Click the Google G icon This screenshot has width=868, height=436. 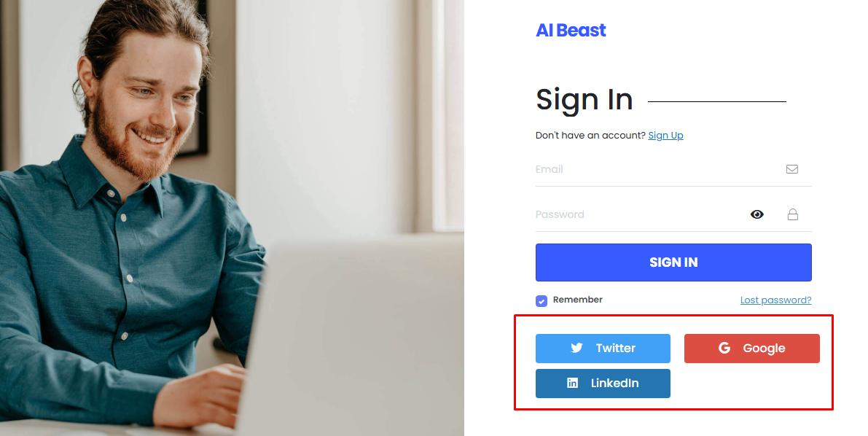click(x=724, y=348)
